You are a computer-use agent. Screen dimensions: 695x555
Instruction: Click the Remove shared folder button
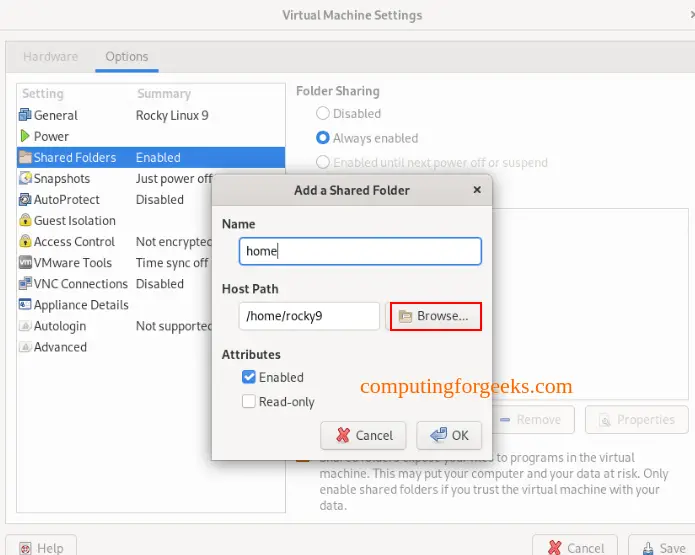pos(531,419)
